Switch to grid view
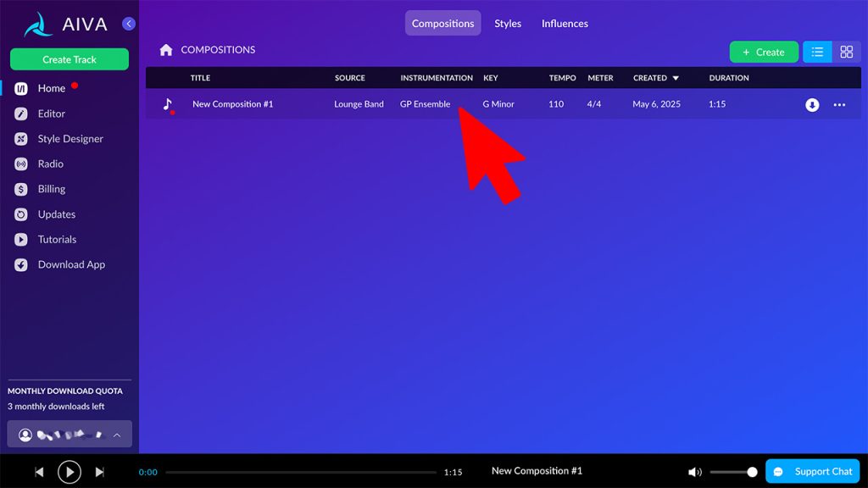 (x=847, y=52)
